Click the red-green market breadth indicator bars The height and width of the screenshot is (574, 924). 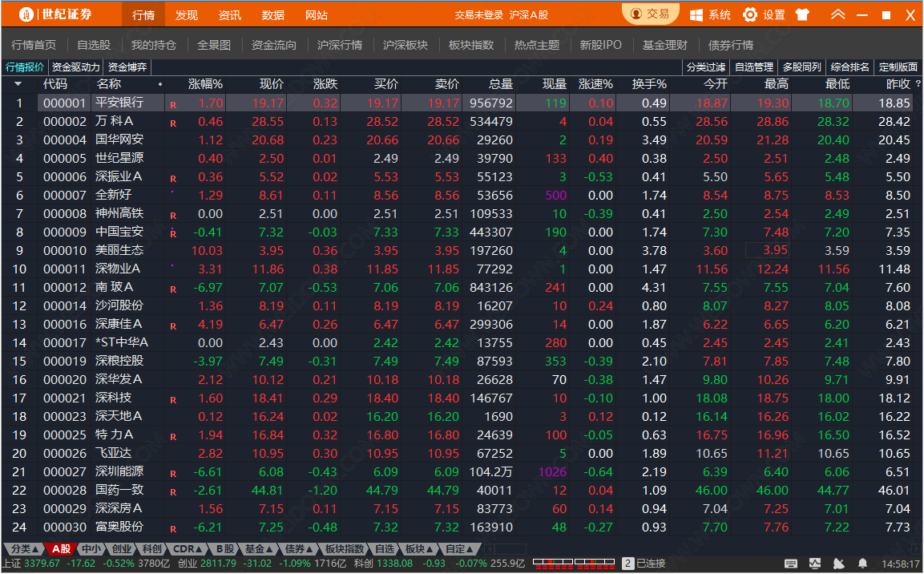point(574,563)
